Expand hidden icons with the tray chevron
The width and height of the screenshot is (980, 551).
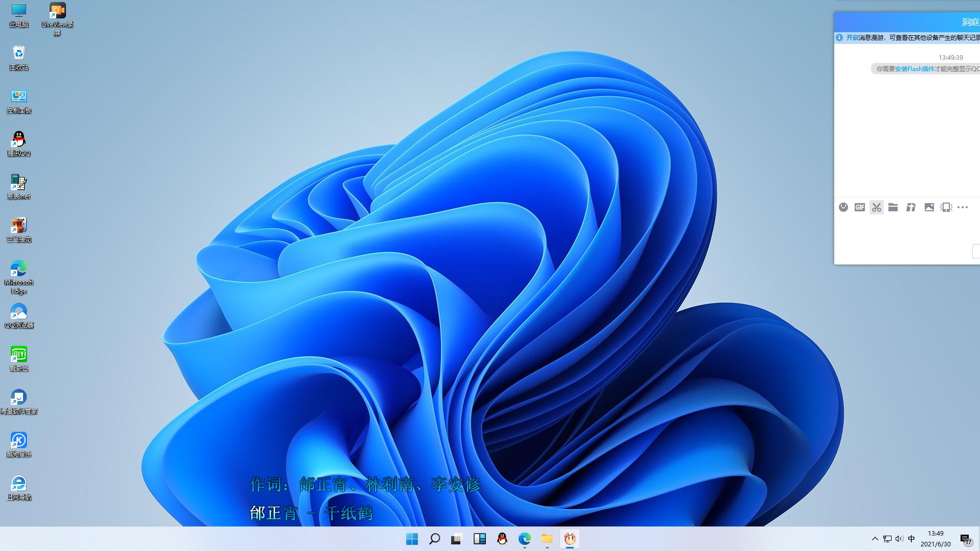875,538
